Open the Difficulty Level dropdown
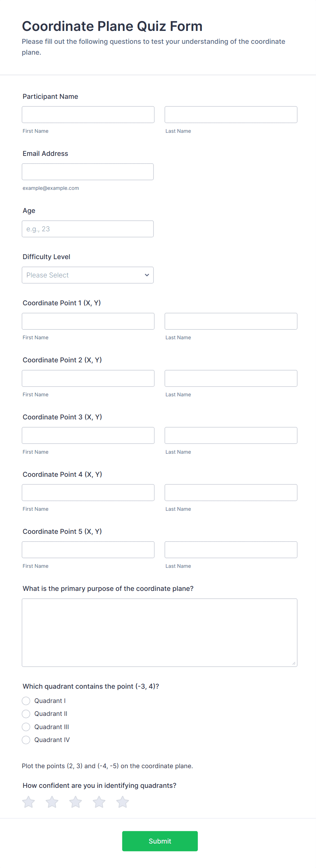Image resolution: width=316 pixels, height=868 pixels. [88, 275]
